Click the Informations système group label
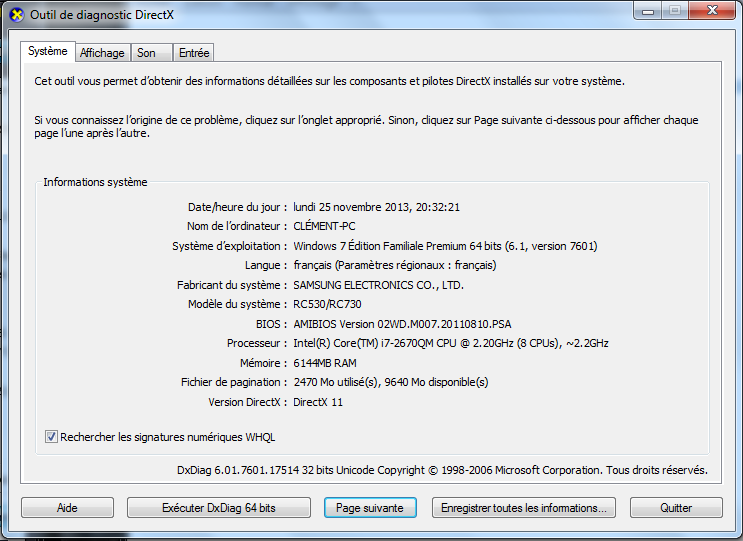The width and height of the screenshot is (743, 541). coord(95,182)
